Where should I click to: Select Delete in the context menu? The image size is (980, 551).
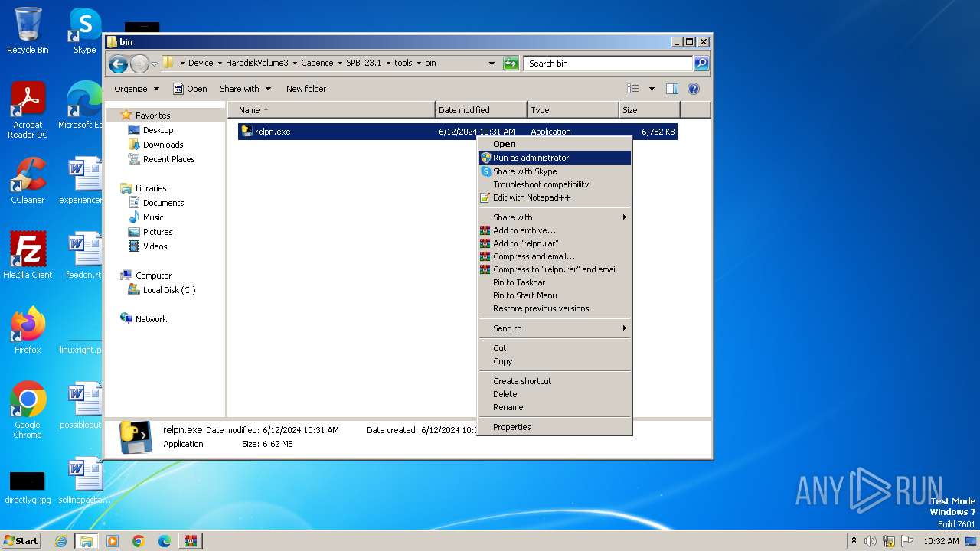point(554,394)
